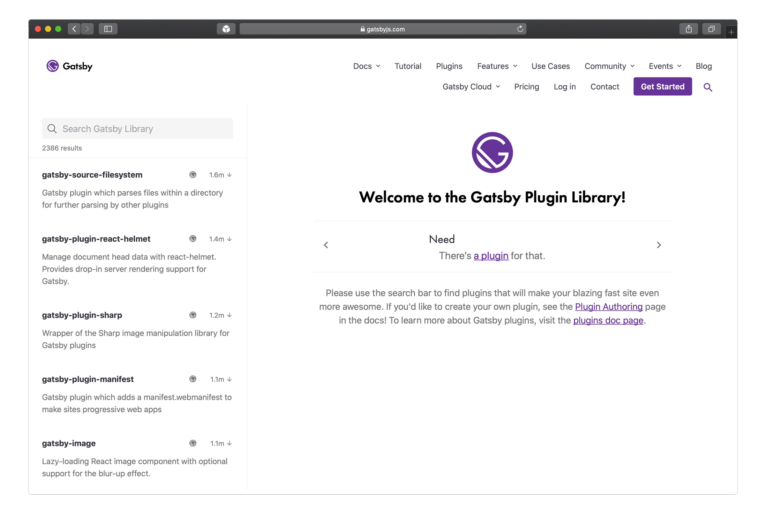
Task: Open the site search magnifier icon
Action: [x=708, y=87]
